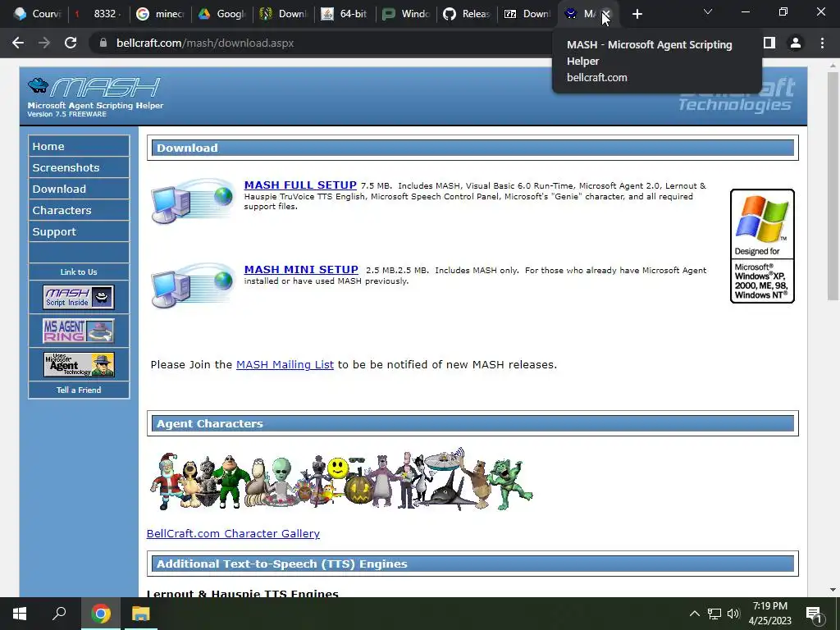This screenshot has width=840, height=630.
Task: Click the agent characters group image
Action: click(x=341, y=479)
